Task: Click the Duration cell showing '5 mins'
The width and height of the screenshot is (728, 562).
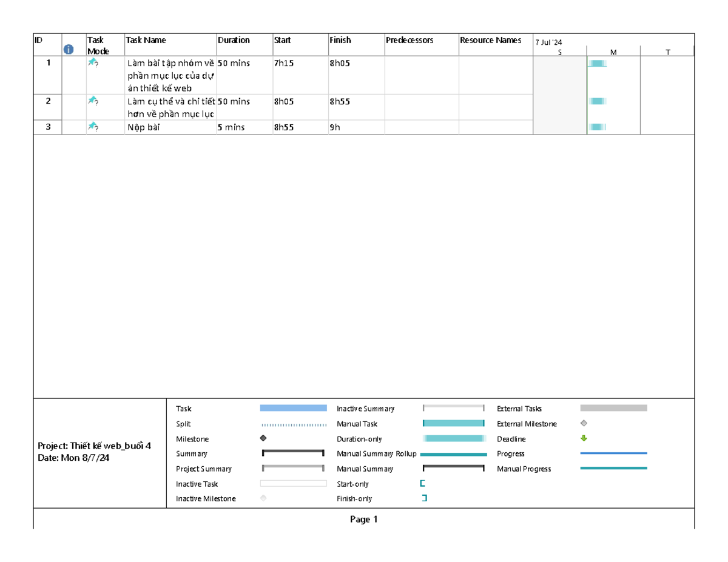Action: [x=231, y=127]
